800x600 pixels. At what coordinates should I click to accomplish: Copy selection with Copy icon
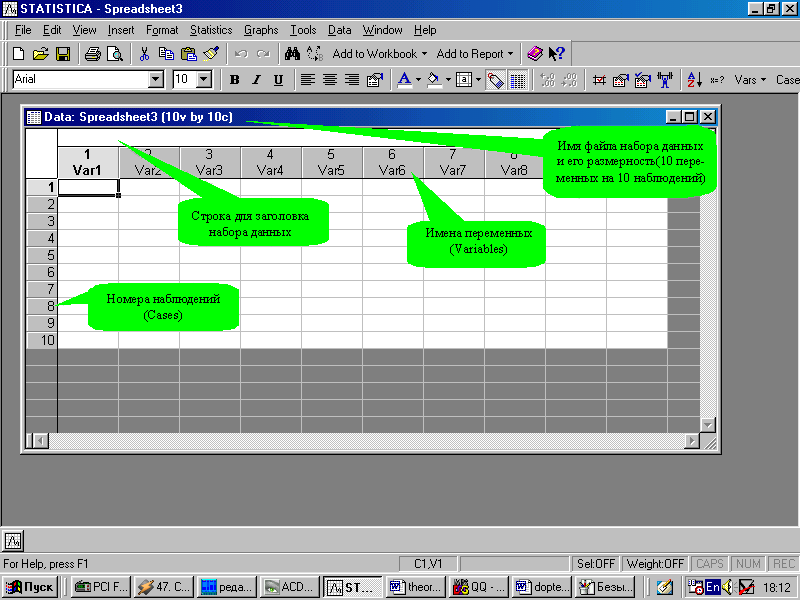tap(166, 54)
